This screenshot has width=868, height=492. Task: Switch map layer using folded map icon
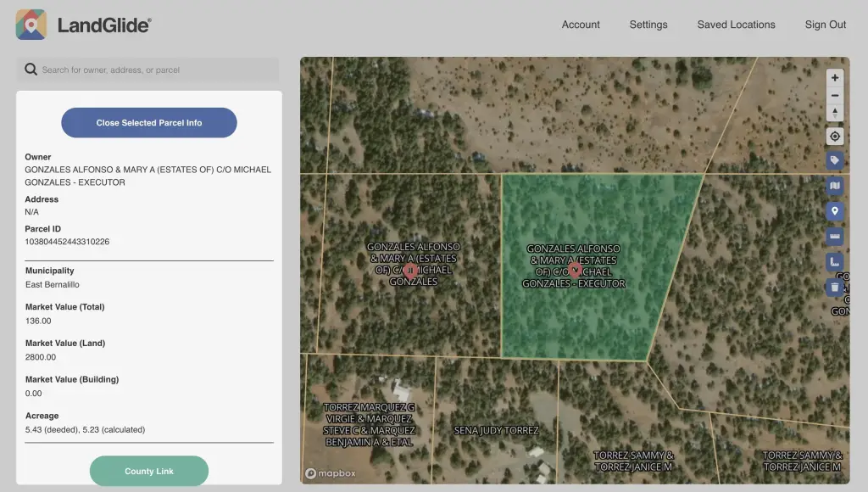coord(835,186)
